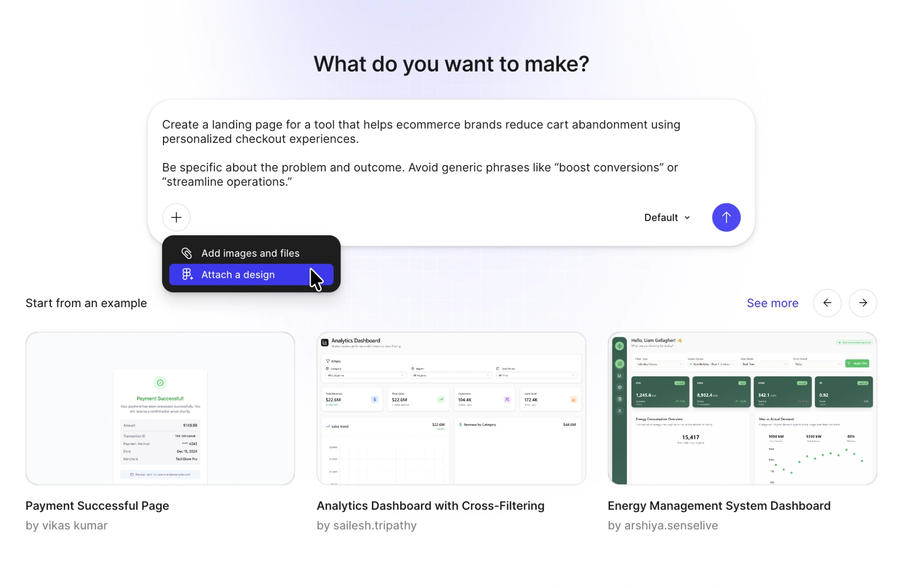Screen dimensions: 910x588
Task: Open the See more link
Action: 773,303
